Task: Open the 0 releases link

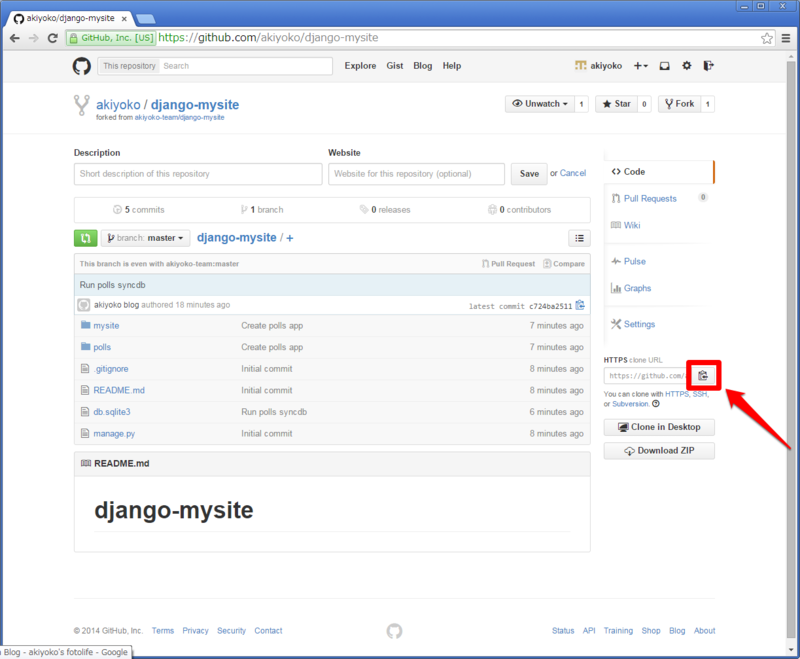Action: [x=385, y=210]
